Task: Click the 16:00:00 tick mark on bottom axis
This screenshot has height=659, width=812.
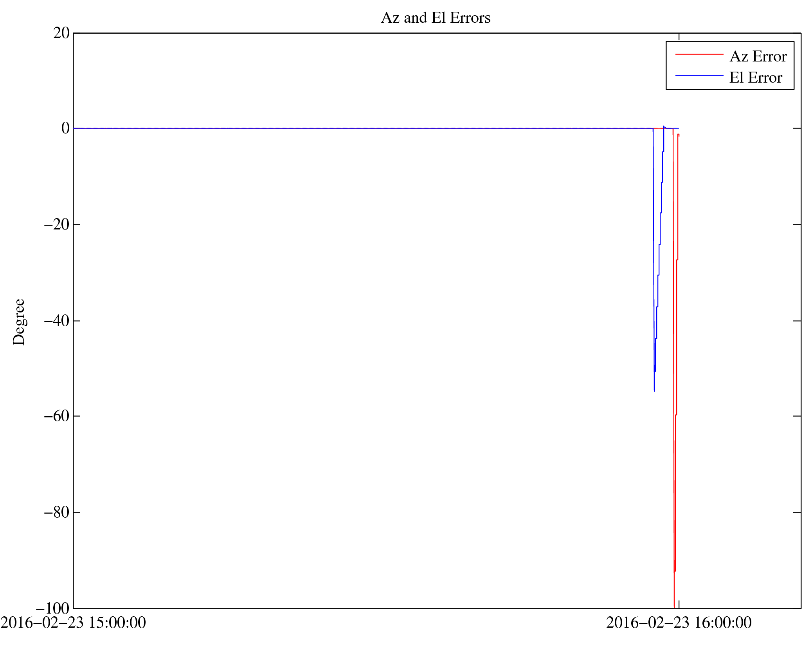Action: (x=679, y=605)
